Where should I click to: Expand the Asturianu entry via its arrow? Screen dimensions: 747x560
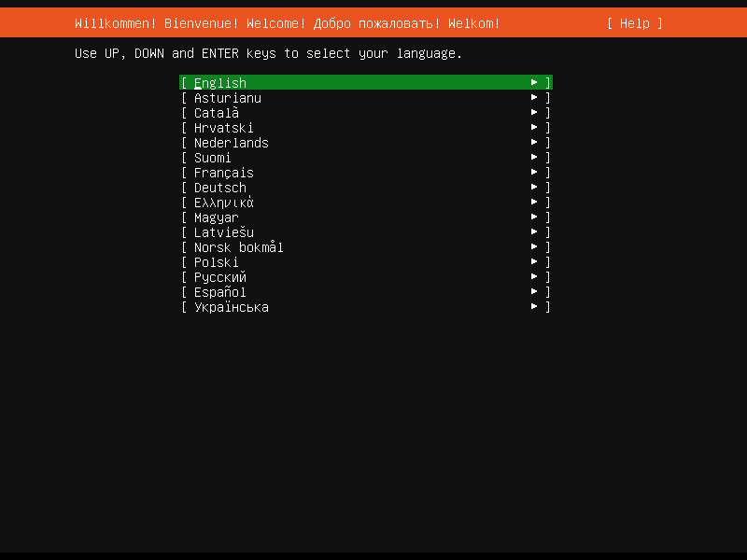(x=533, y=97)
